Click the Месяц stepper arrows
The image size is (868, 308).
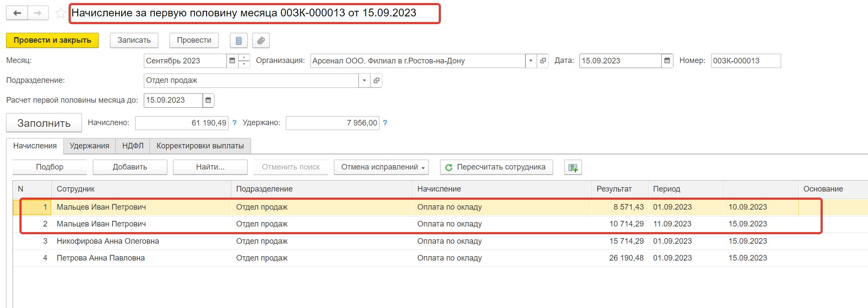(244, 61)
